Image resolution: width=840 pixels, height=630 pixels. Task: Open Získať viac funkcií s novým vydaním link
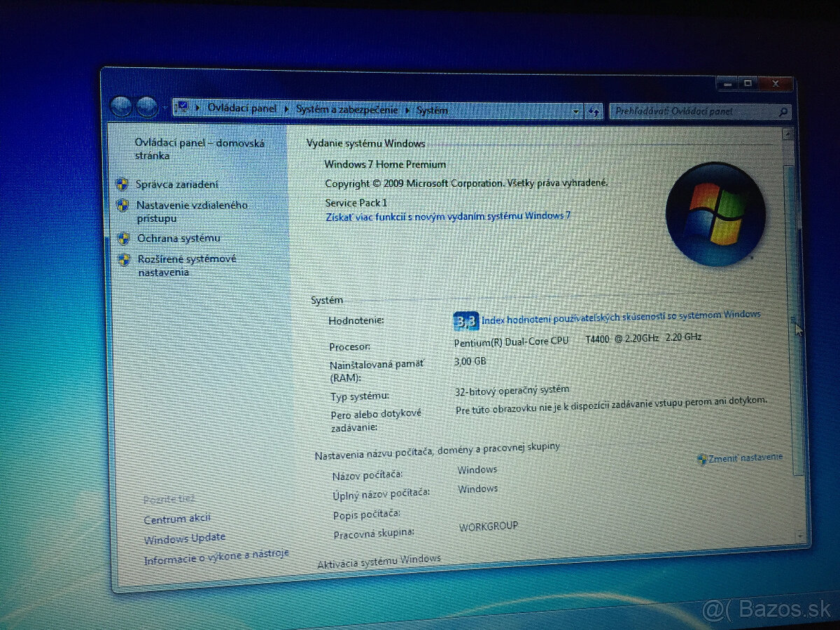click(x=448, y=216)
